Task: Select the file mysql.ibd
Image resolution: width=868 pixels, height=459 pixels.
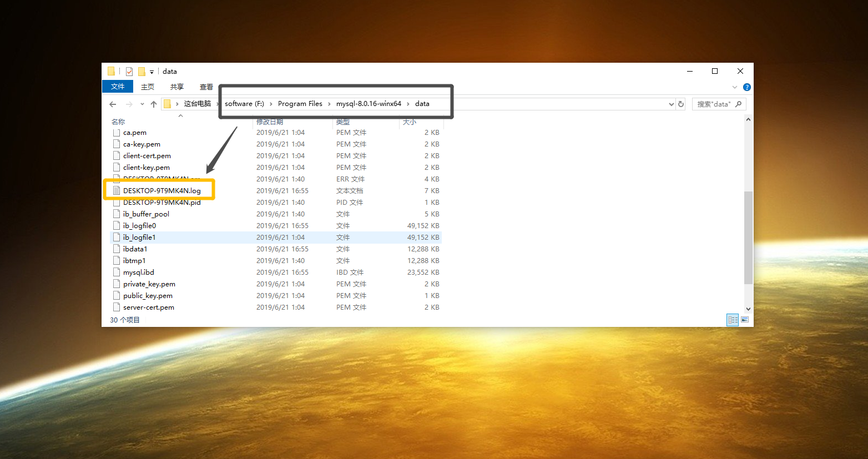Action: (139, 273)
